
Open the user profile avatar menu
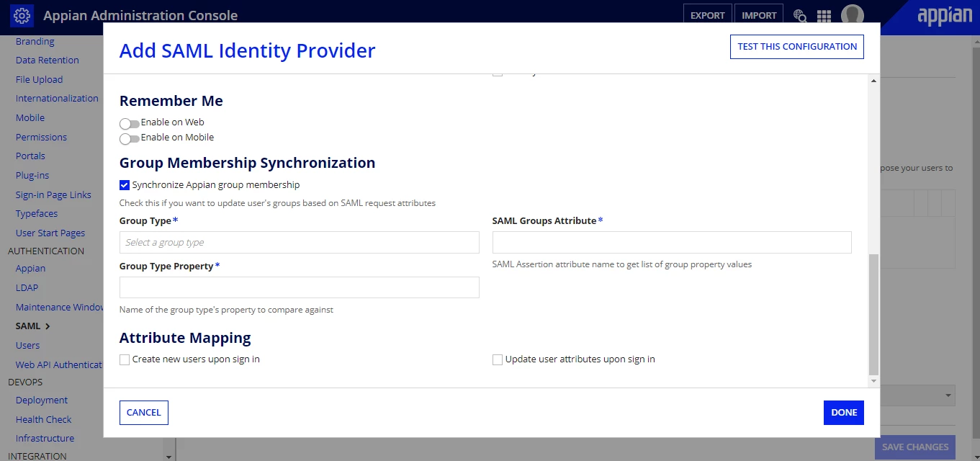coord(853,15)
